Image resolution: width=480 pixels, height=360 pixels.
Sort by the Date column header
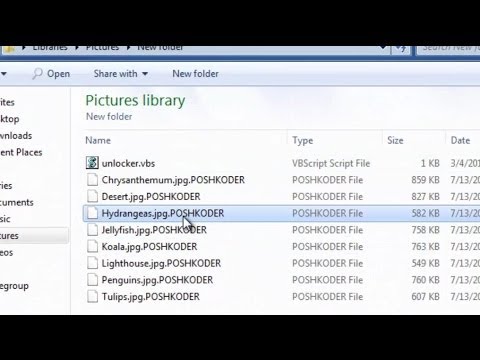[x=460, y=140]
